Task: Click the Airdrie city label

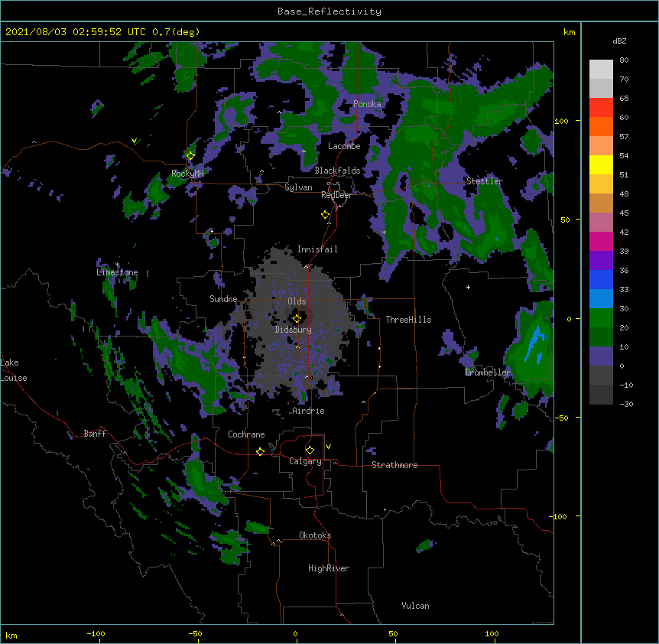Action: tap(309, 411)
